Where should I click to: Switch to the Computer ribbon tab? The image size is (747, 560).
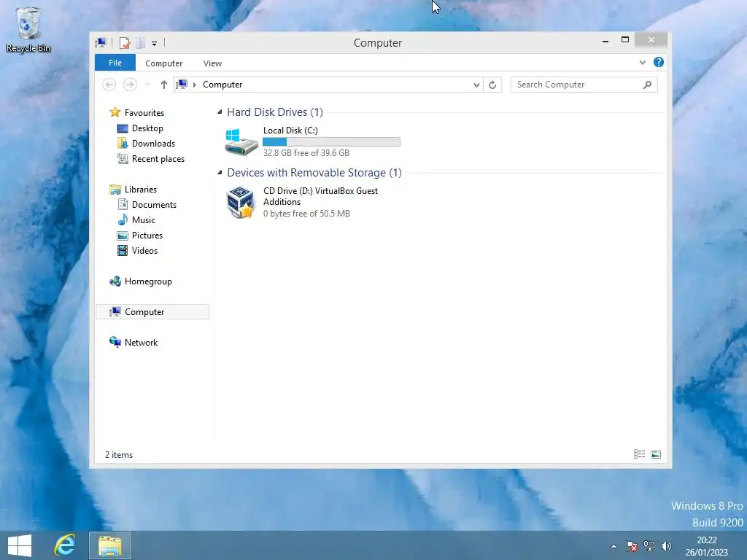tap(164, 63)
